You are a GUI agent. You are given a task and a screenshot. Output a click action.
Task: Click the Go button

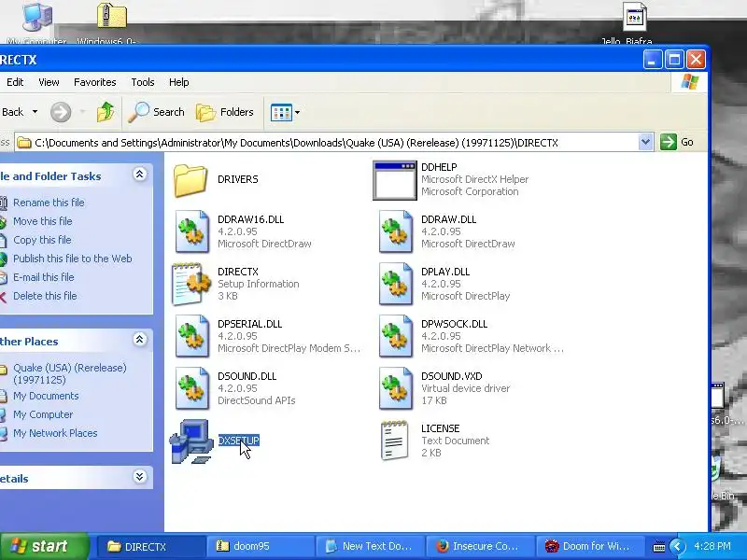click(x=677, y=142)
